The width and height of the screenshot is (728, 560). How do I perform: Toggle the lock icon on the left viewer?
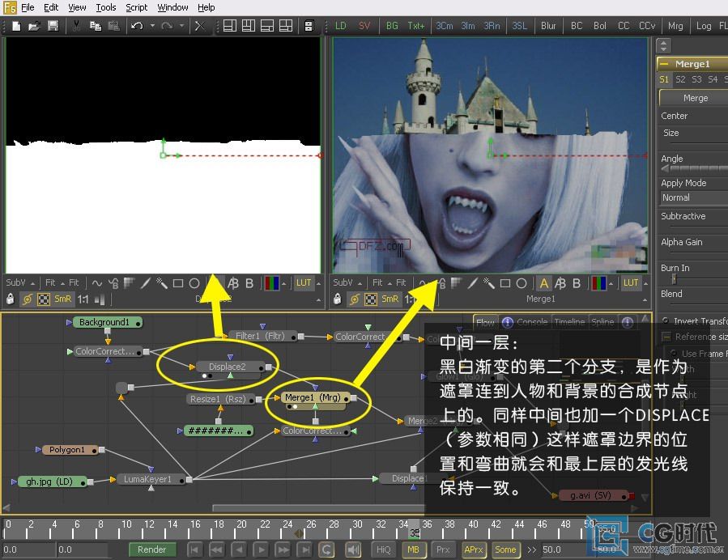tap(11, 299)
